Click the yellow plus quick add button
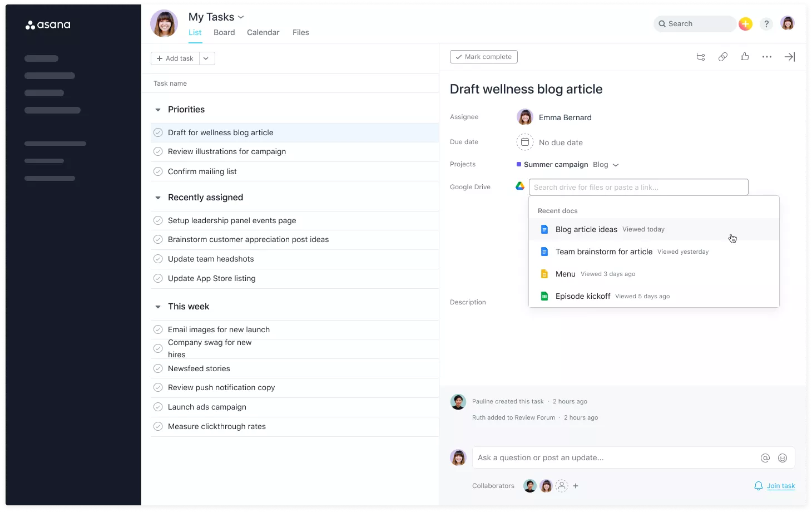This screenshot has height=512, width=812. [745, 24]
